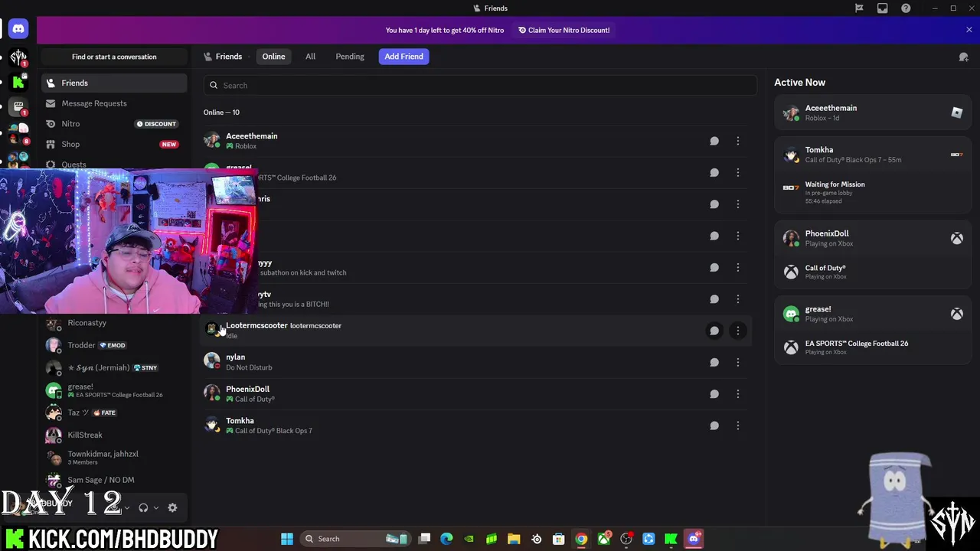Open Message Requests in sidebar
Image resolution: width=980 pixels, height=551 pixels.
[114, 103]
